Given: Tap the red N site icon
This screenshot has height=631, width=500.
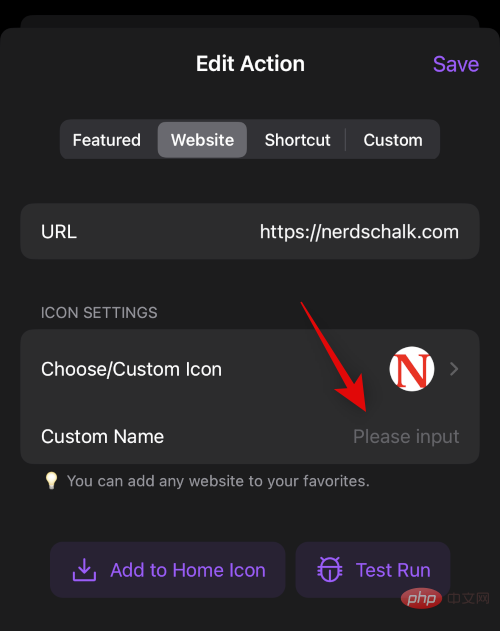Looking at the screenshot, I should coord(411,369).
